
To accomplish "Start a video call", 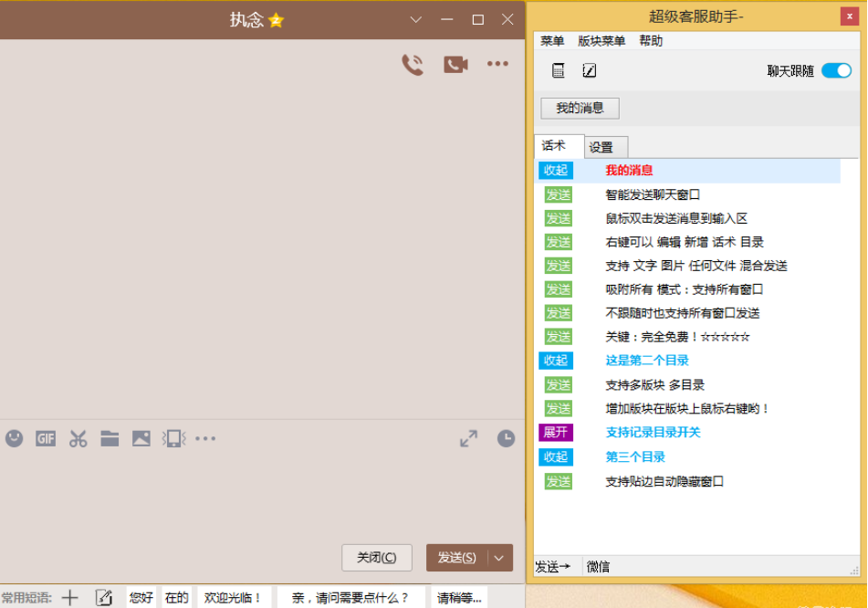I will tap(455, 64).
